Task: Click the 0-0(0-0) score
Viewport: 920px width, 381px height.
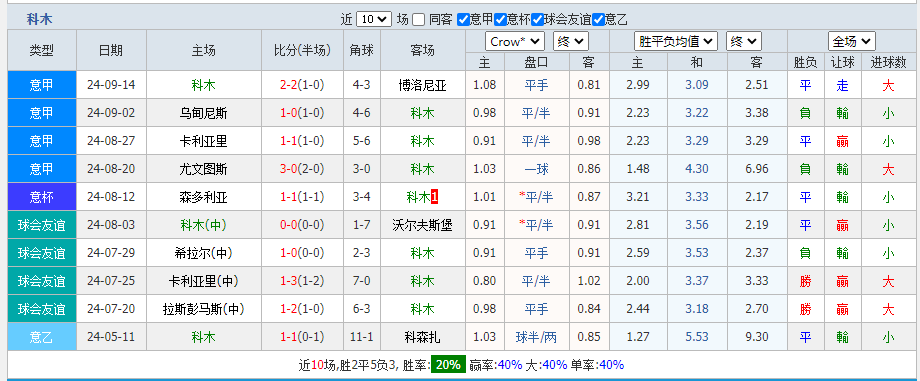Action: pyautogui.click(x=303, y=225)
